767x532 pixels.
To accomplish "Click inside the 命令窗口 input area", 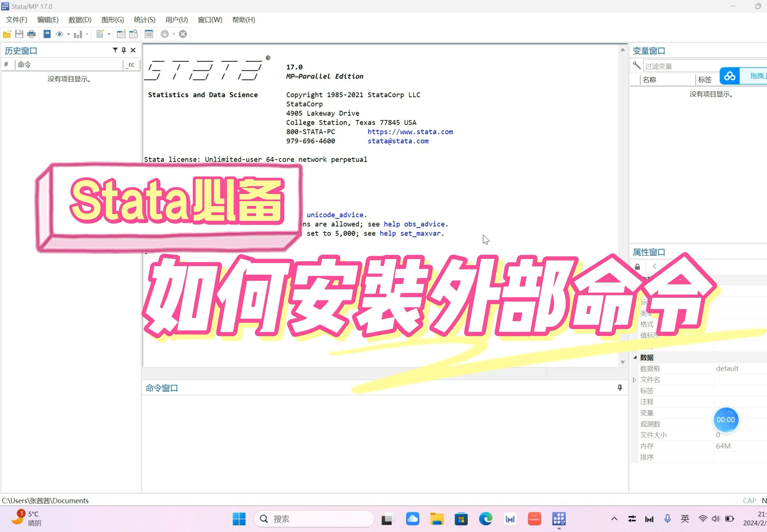I will pos(385,443).
